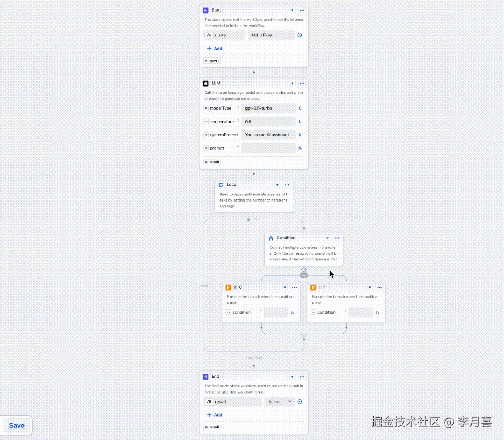Click the orange If_0 branch icon
This screenshot has height=440, width=504.
228,287
